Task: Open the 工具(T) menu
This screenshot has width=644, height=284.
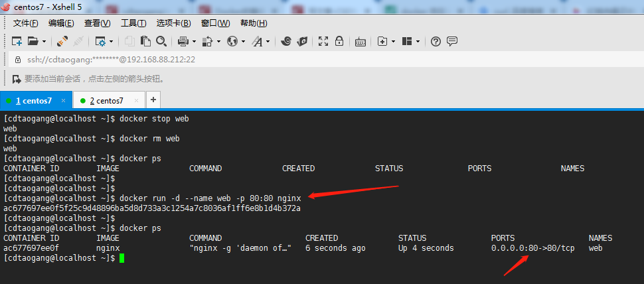Action: 133,23
